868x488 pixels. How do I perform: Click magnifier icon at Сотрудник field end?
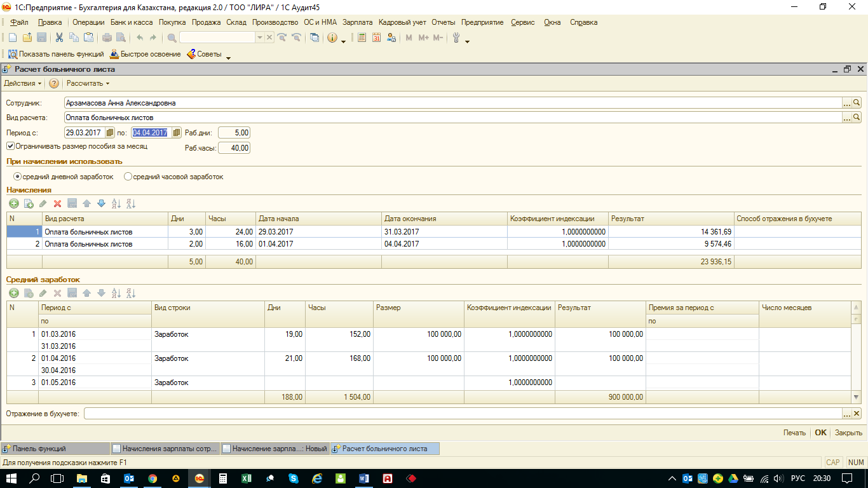(x=857, y=102)
